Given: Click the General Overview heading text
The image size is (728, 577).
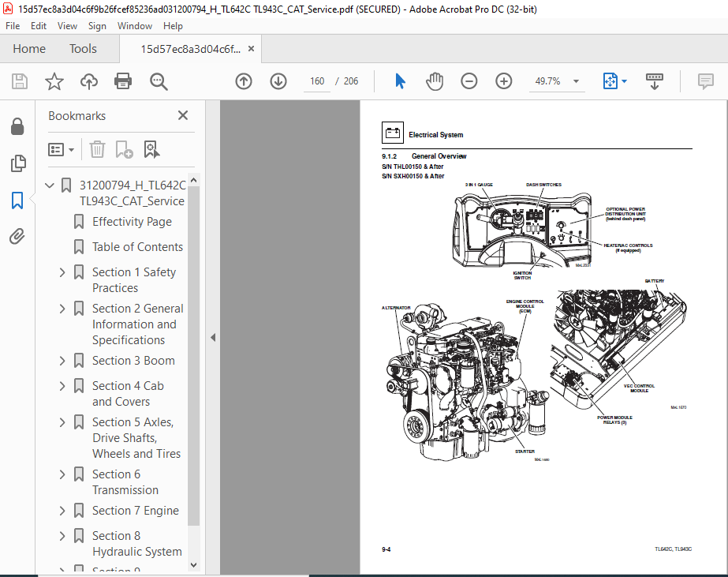Looking at the screenshot, I should (439, 156).
